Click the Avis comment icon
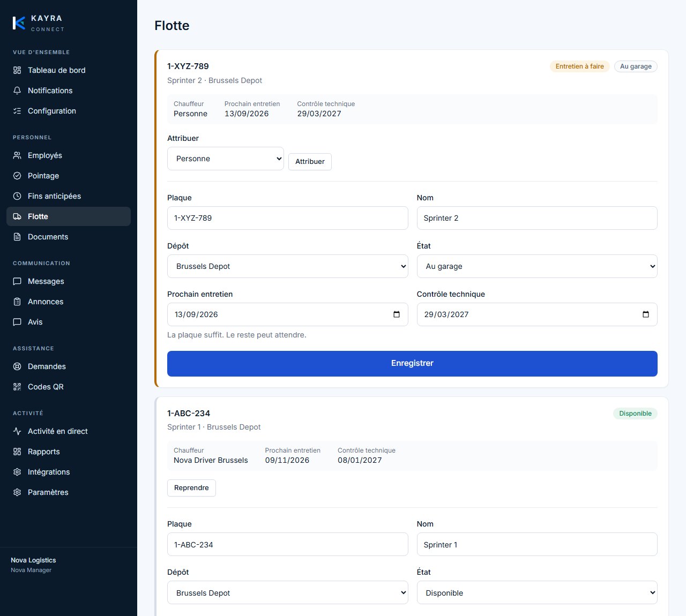The height and width of the screenshot is (616, 686). tap(17, 322)
